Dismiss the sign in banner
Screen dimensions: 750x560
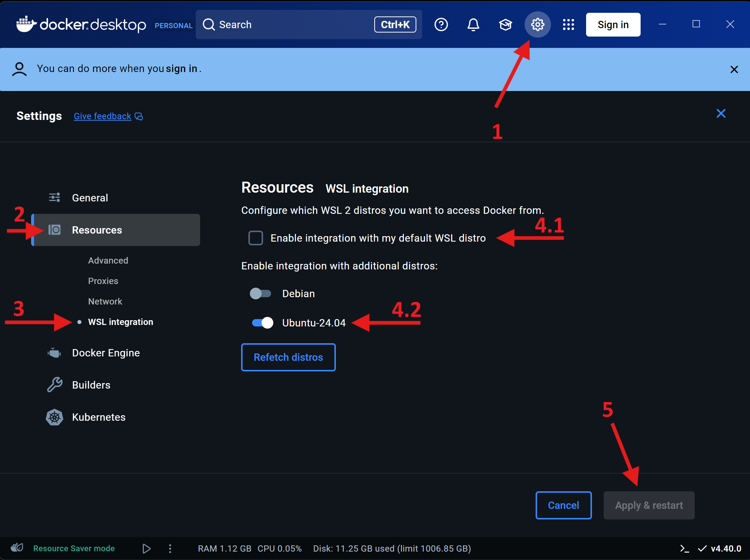(x=734, y=69)
